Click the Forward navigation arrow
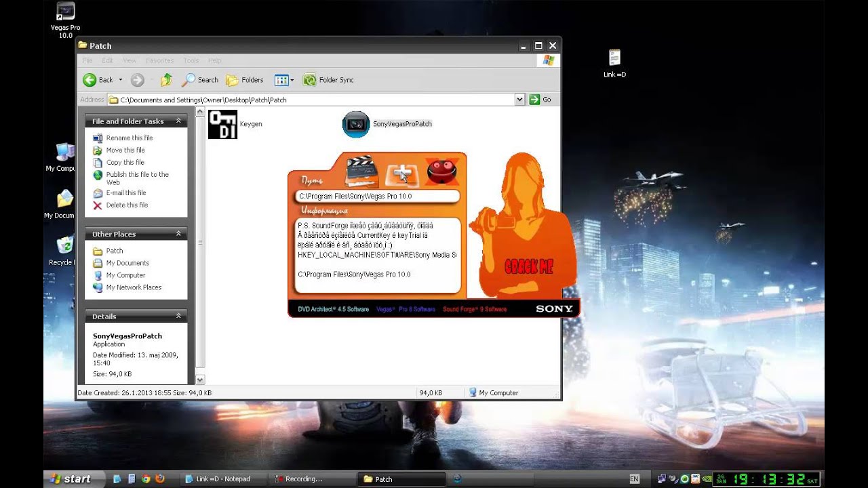 138,80
